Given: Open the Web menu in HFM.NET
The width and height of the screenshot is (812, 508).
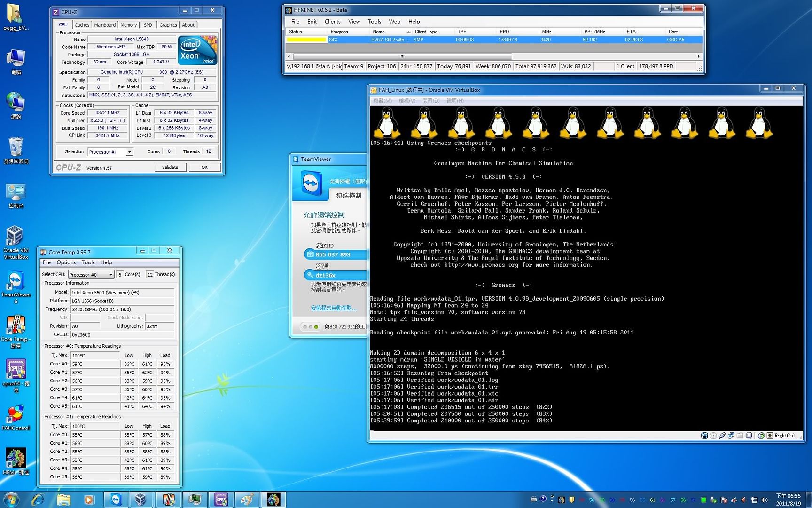Looking at the screenshot, I should (394, 22).
